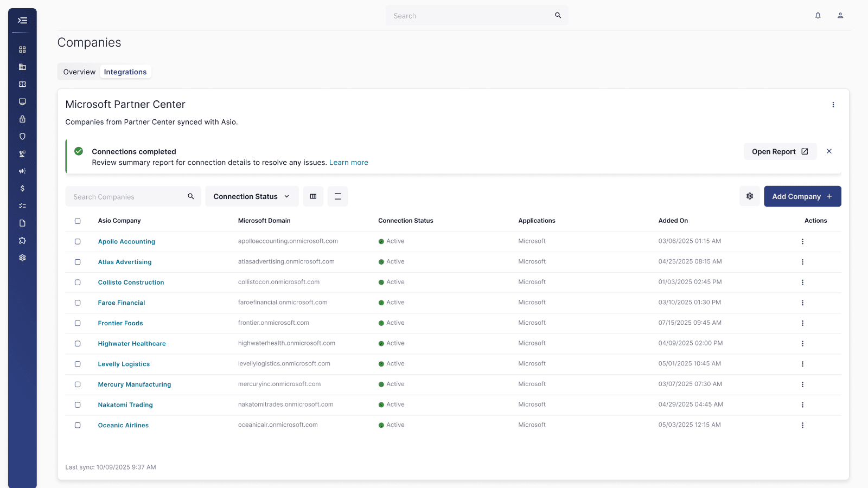
Task: Open the padlock icon in sidebar
Action: click(x=22, y=119)
